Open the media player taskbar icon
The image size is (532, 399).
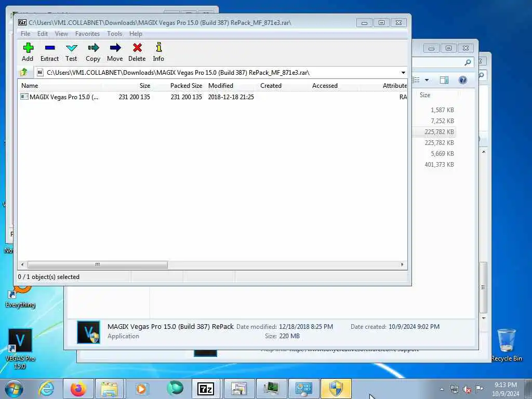(x=142, y=389)
